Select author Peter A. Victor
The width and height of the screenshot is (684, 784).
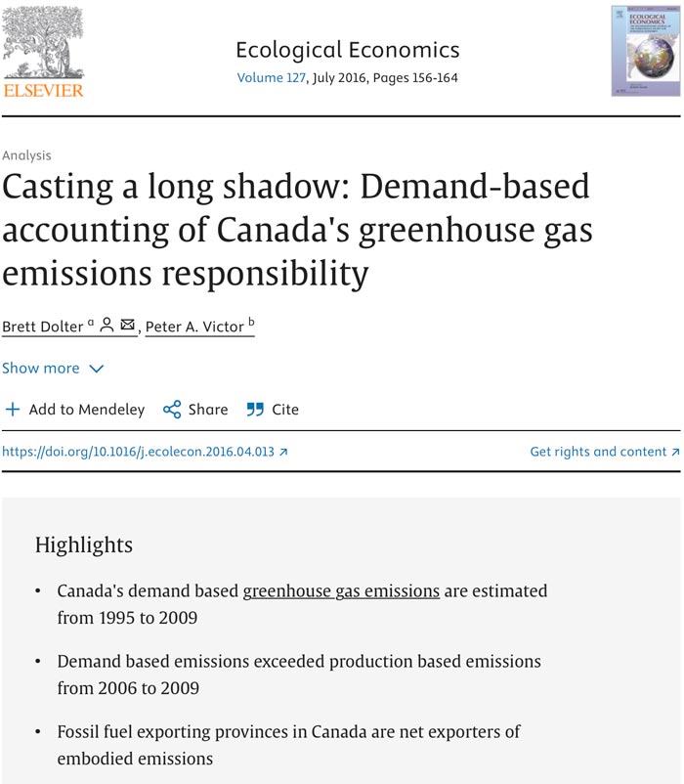194,327
